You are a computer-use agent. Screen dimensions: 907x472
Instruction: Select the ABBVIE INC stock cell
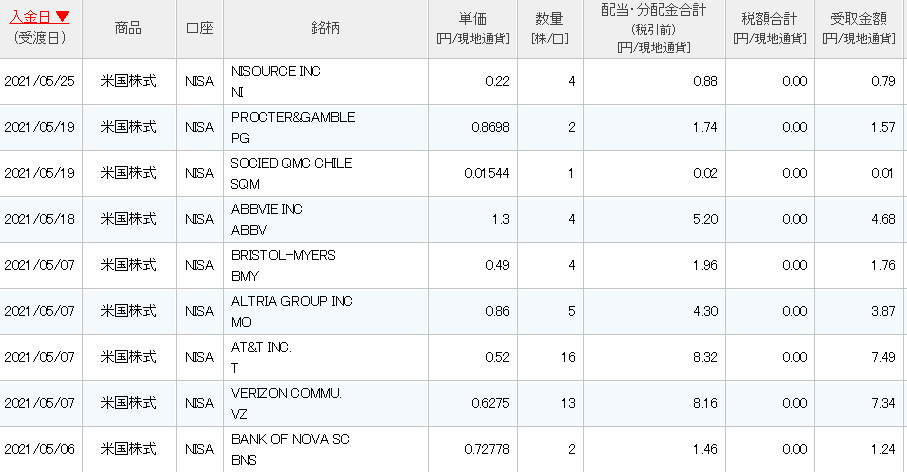point(266,209)
